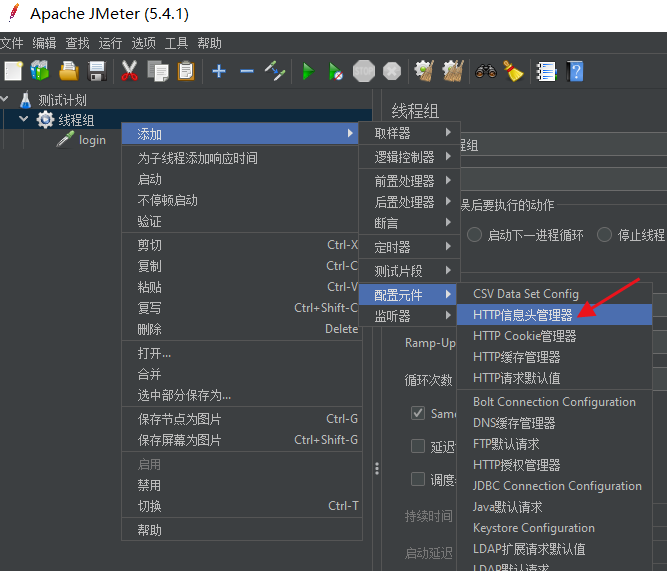Viewport: 667px width, 571px height.
Task: Open the 查找 menu
Action: pyautogui.click(x=77, y=43)
